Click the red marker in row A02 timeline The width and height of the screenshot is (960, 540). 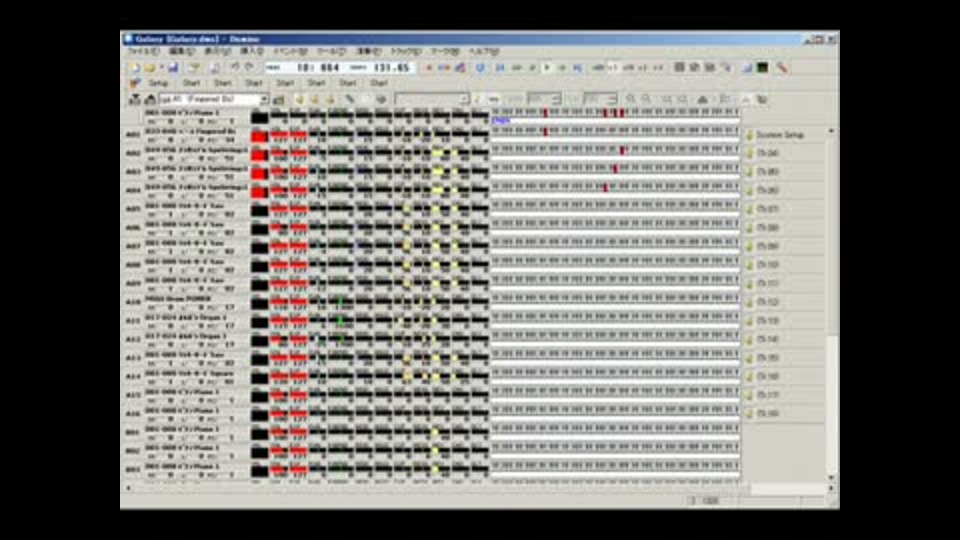click(x=622, y=150)
